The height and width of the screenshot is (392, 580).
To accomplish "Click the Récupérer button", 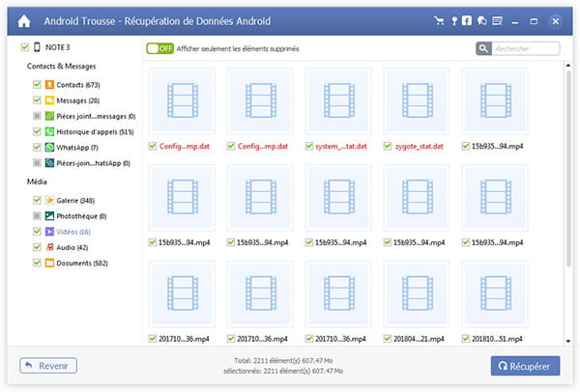I will 526,366.
